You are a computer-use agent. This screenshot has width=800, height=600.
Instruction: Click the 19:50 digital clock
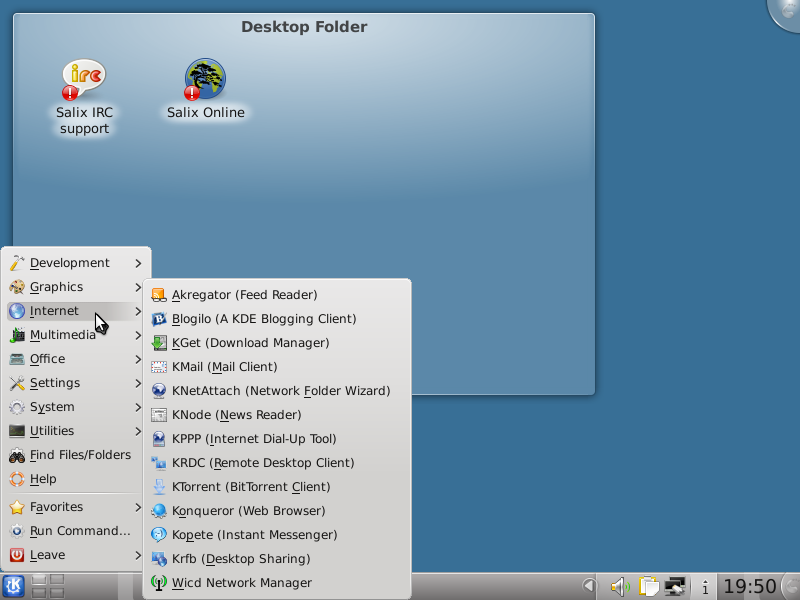click(x=749, y=587)
